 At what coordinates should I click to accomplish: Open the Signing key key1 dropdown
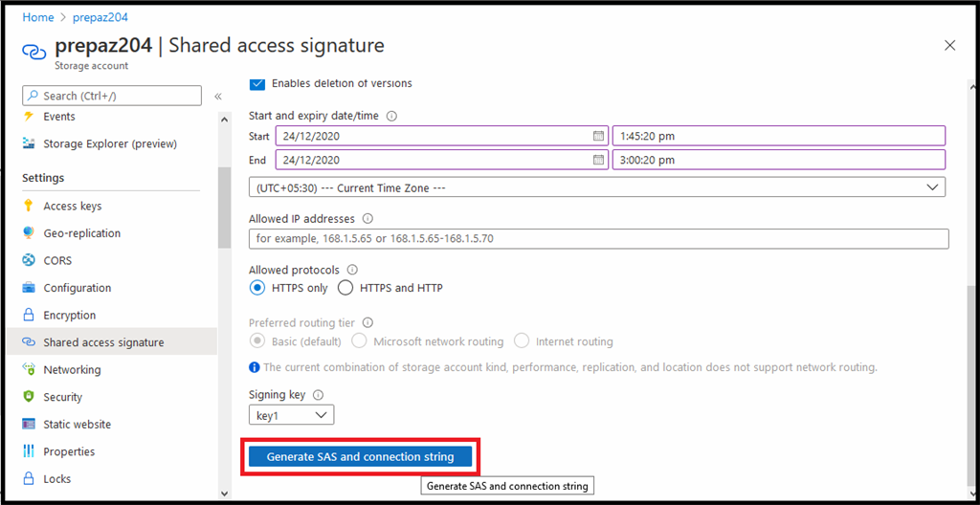click(x=291, y=415)
